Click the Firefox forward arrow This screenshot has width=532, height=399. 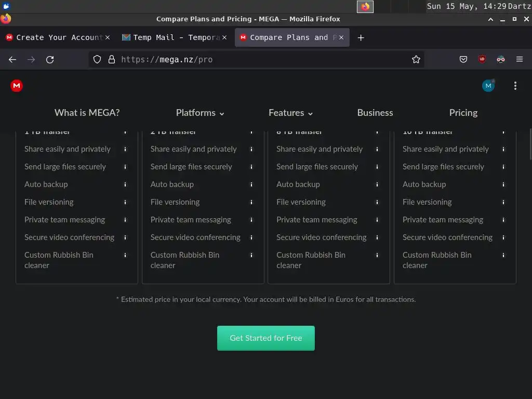[x=31, y=60]
